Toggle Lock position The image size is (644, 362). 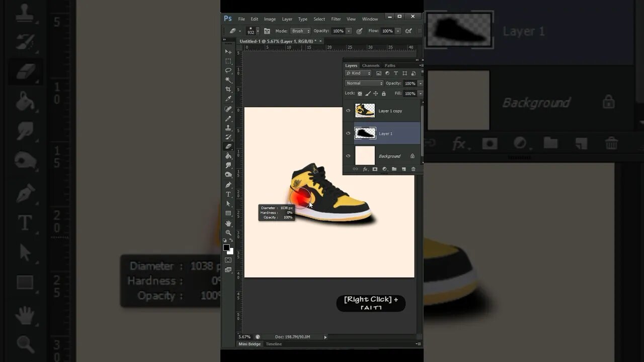click(375, 94)
